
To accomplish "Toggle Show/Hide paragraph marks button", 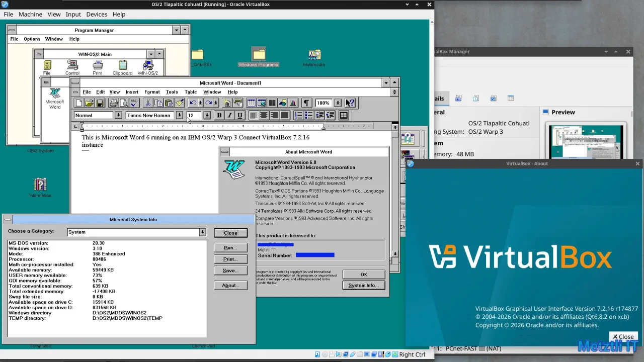I will click(x=306, y=103).
